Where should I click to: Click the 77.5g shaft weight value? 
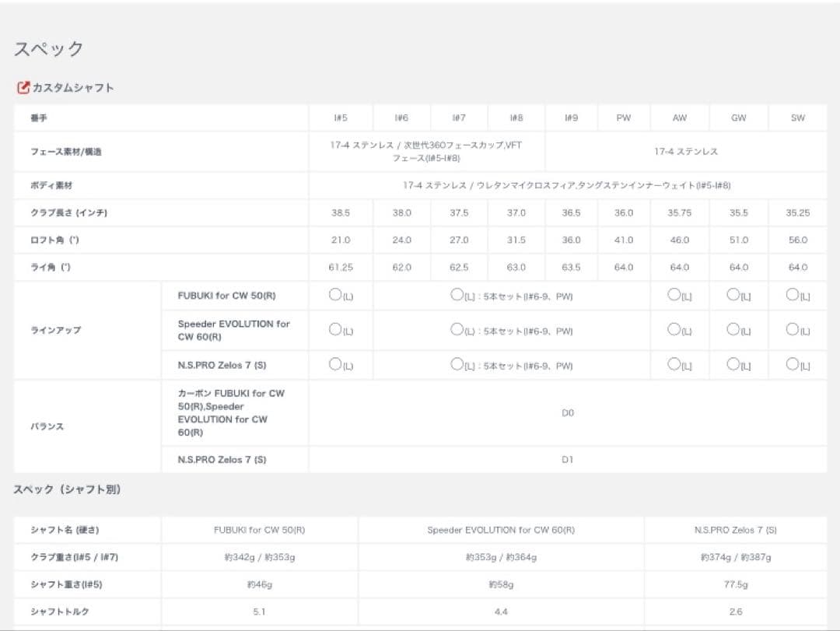735,585
